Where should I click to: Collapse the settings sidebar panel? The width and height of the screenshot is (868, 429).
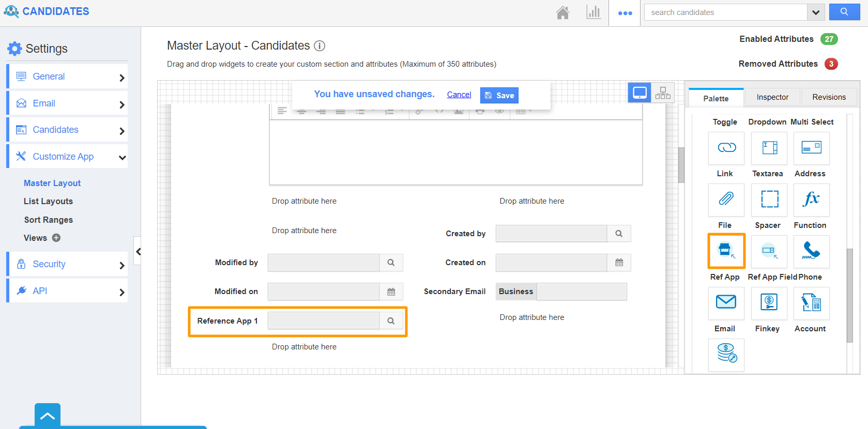[138, 252]
